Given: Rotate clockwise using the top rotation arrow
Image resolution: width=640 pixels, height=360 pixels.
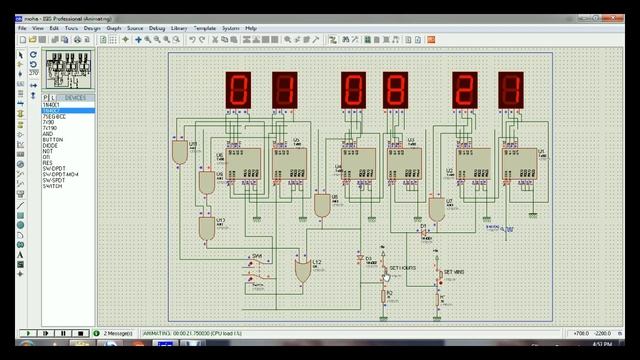Looking at the screenshot, I should [33, 54].
